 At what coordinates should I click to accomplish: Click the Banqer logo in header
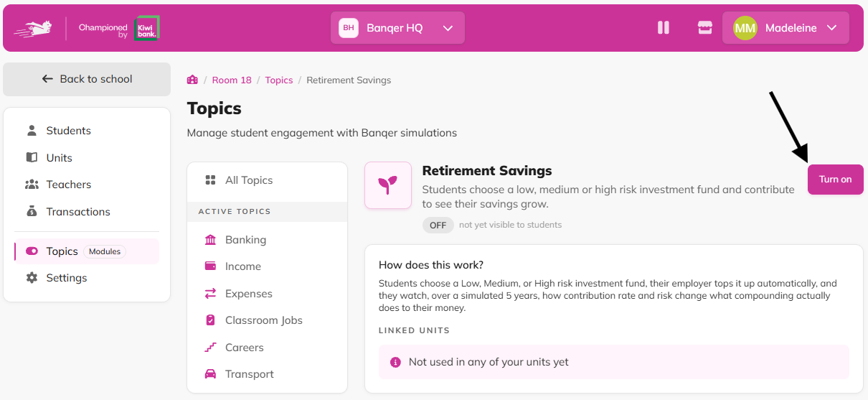[x=34, y=28]
